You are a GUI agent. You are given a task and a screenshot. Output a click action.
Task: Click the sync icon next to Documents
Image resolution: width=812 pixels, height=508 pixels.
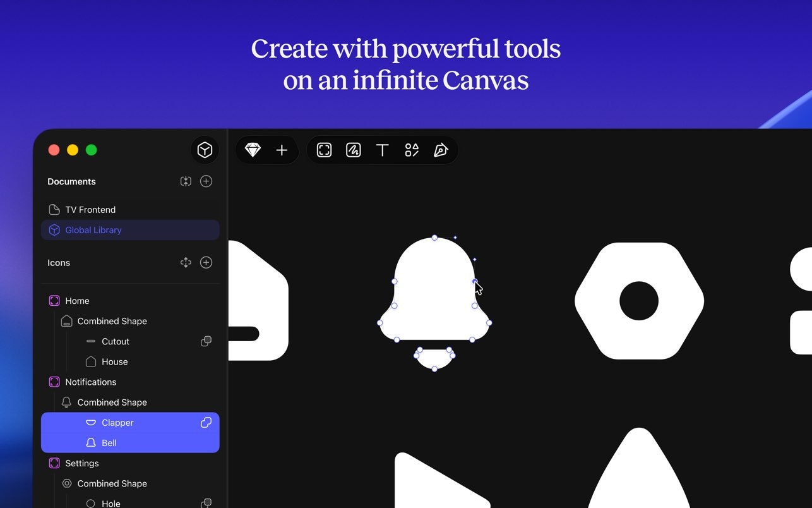click(x=186, y=181)
